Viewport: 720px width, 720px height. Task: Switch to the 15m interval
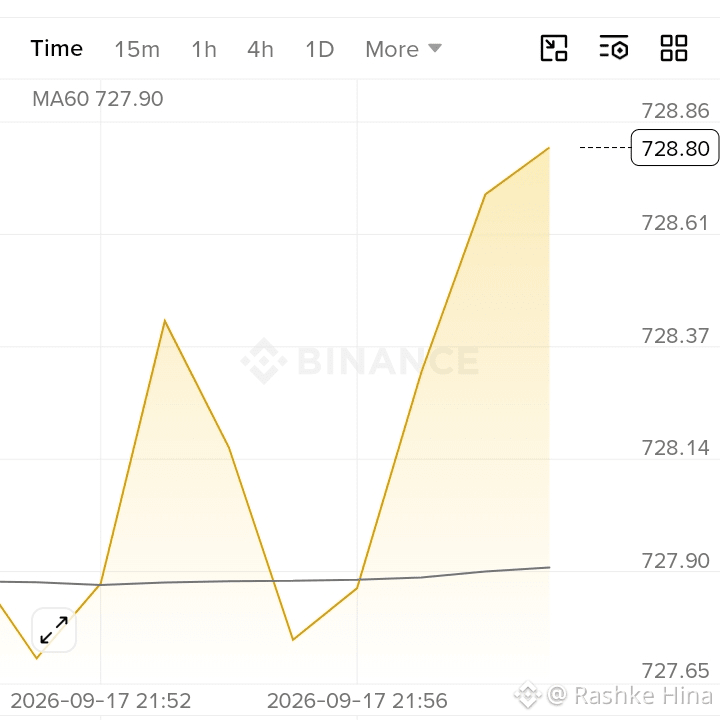tap(137, 49)
